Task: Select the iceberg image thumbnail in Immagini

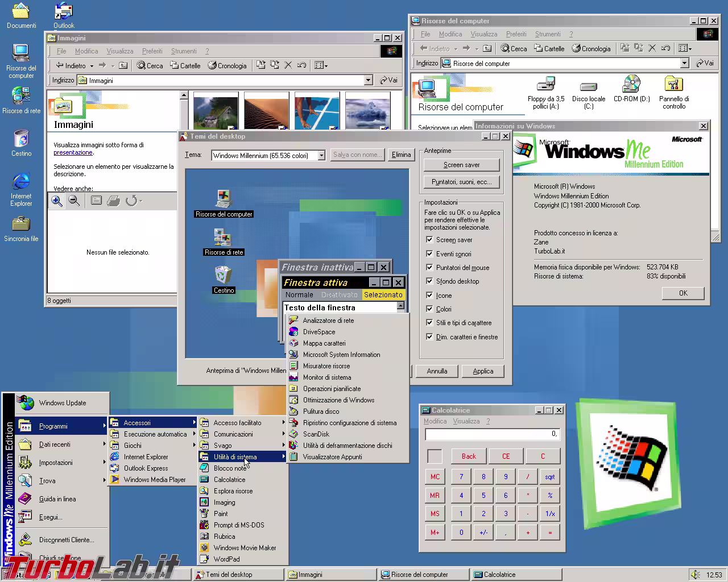Action: click(x=367, y=111)
